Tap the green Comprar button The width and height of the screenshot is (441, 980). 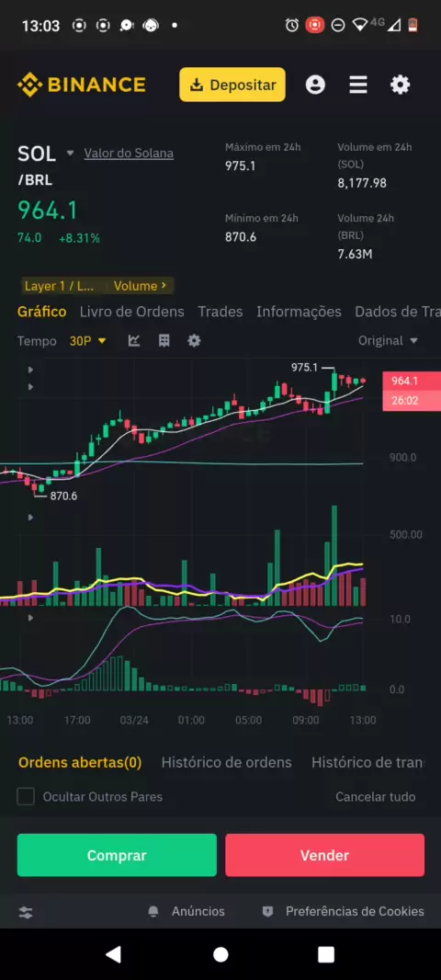click(117, 855)
